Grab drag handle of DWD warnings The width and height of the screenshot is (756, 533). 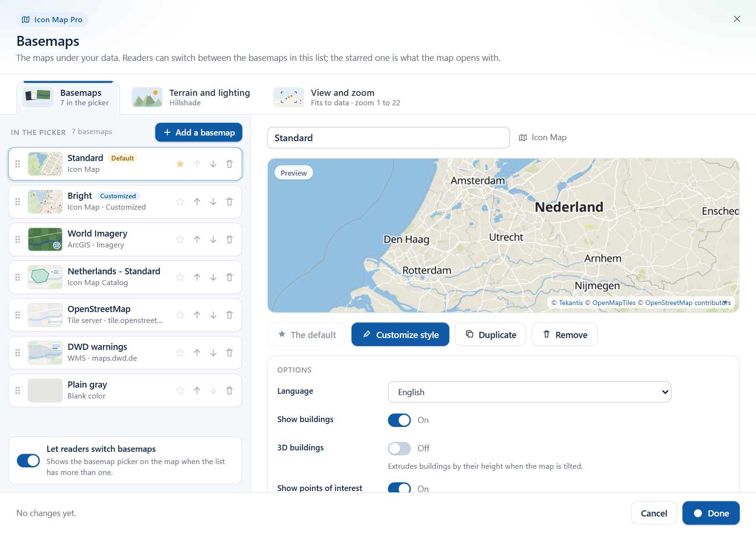17,353
